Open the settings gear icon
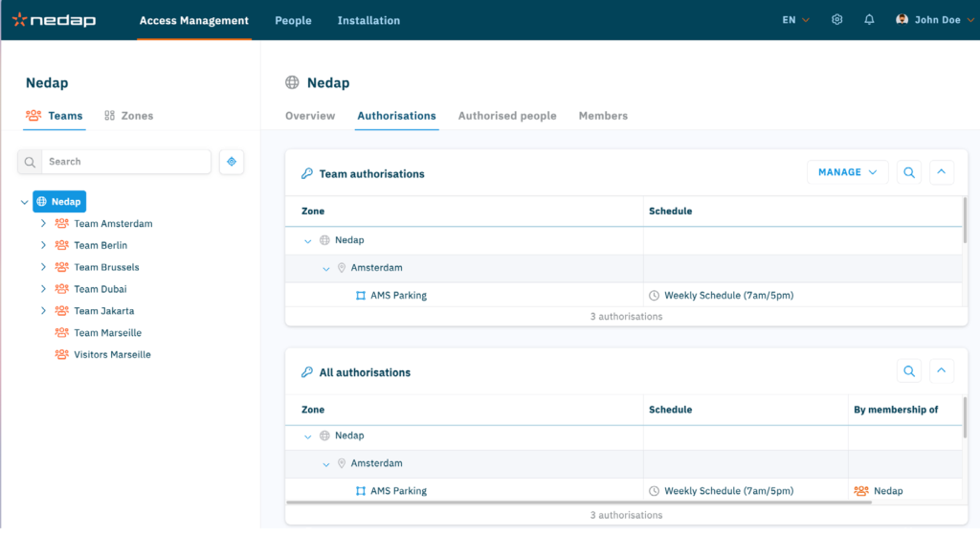The width and height of the screenshot is (980, 536). coord(837,20)
